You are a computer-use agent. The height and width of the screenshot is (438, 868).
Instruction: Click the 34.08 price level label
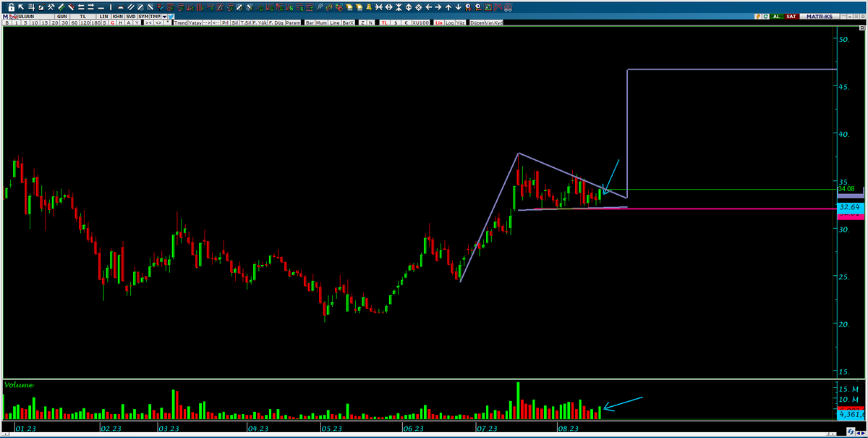coord(846,188)
